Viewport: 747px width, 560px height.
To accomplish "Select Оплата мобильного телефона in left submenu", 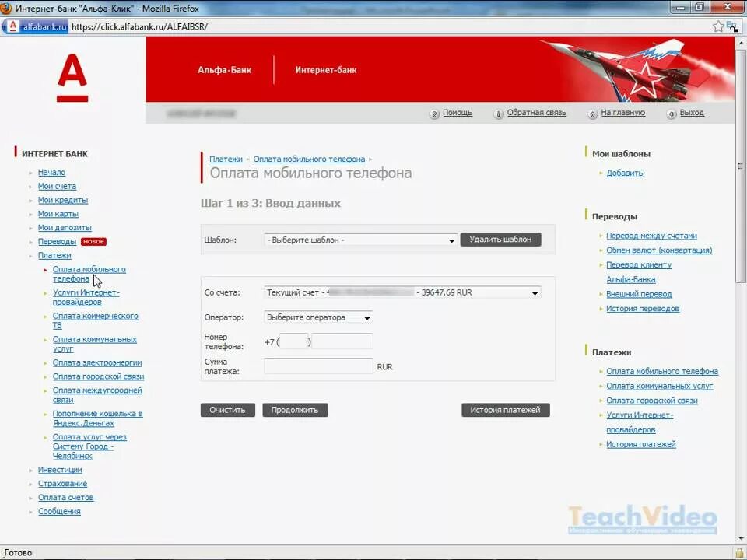I will (x=89, y=274).
